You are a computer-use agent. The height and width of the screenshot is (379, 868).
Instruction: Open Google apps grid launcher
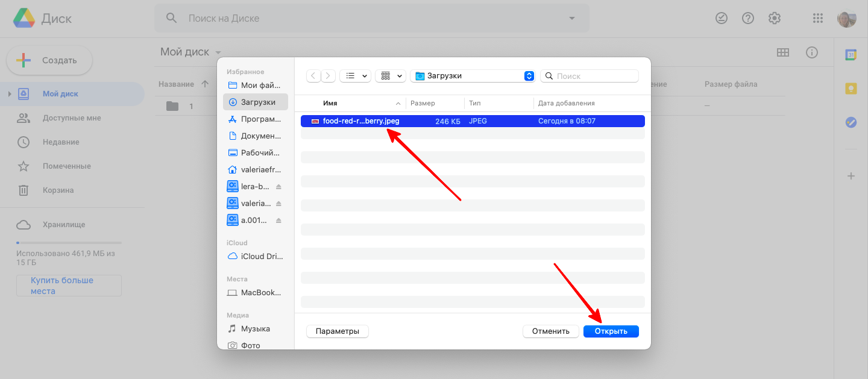pos(818,18)
